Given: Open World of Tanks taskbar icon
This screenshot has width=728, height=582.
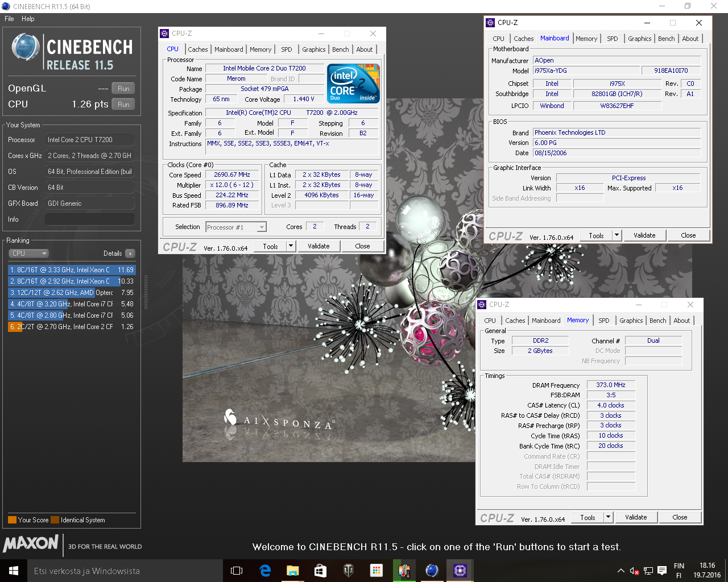Looking at the screenshot, I should [348, 571].
